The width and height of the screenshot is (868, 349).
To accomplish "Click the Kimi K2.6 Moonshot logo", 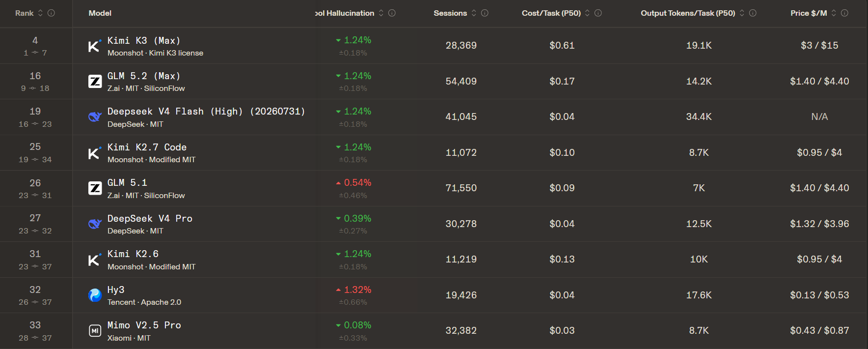I will (95, 260).
